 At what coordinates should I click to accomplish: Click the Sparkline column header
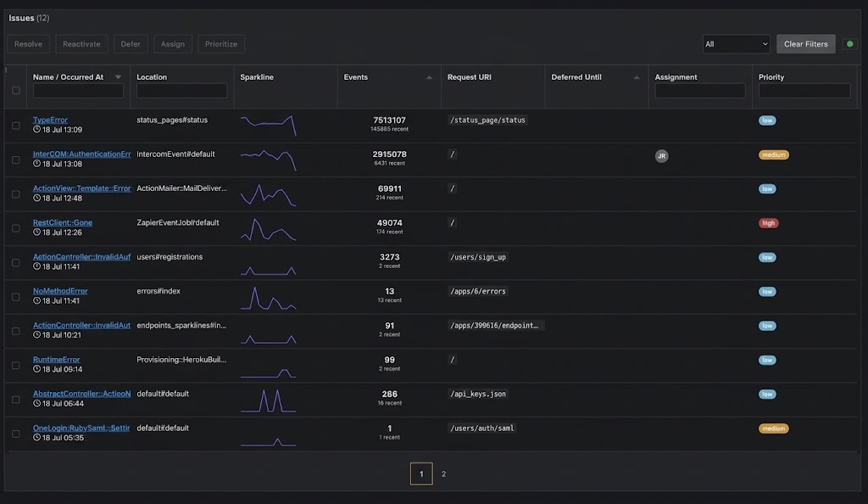257,77
